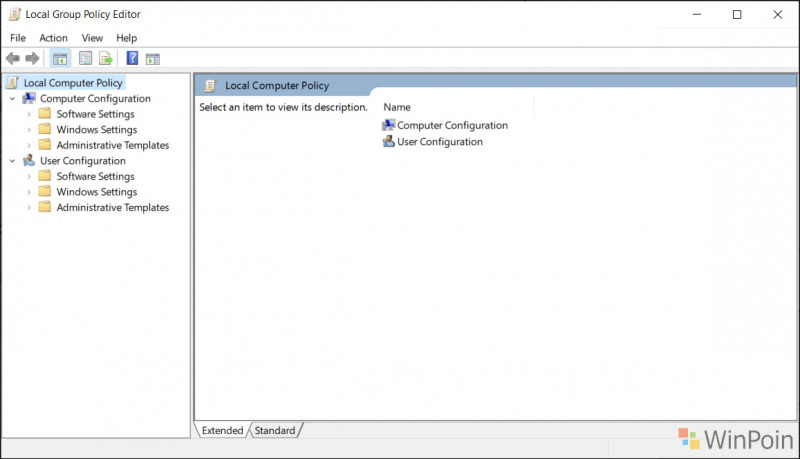Open the View menu

click(92, 38)
